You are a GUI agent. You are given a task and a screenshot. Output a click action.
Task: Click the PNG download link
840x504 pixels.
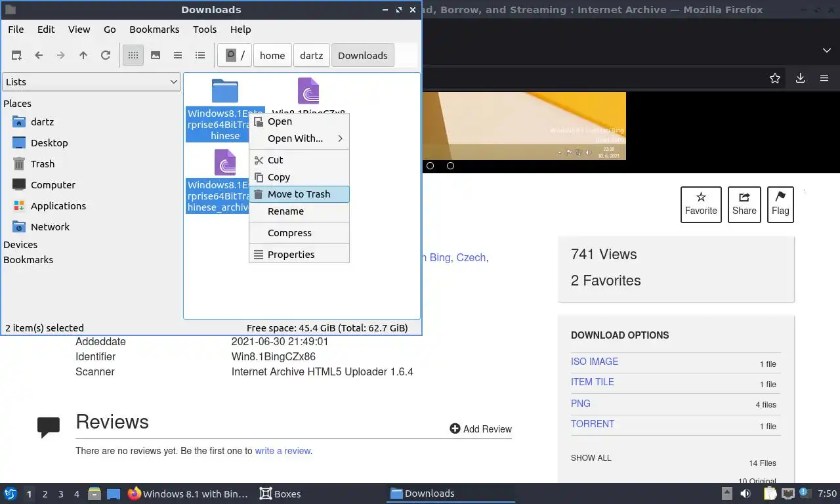(x=581, y=404)
